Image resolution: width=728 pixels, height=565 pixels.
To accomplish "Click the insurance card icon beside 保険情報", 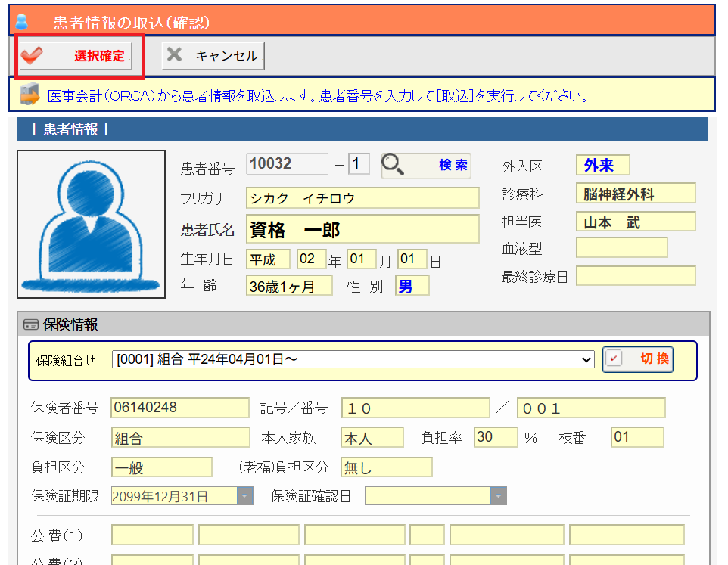I will pos(31,325).
